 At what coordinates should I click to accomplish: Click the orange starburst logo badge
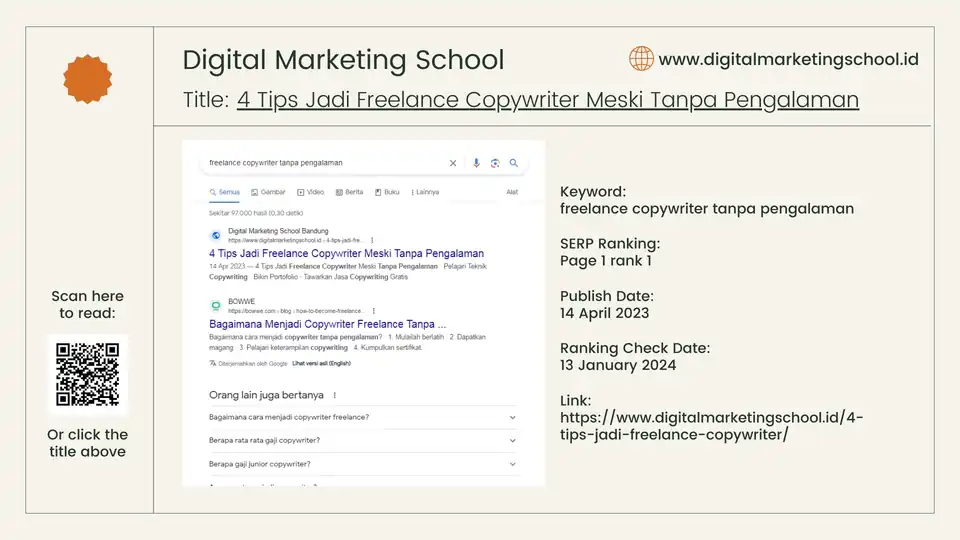point(88,79)
